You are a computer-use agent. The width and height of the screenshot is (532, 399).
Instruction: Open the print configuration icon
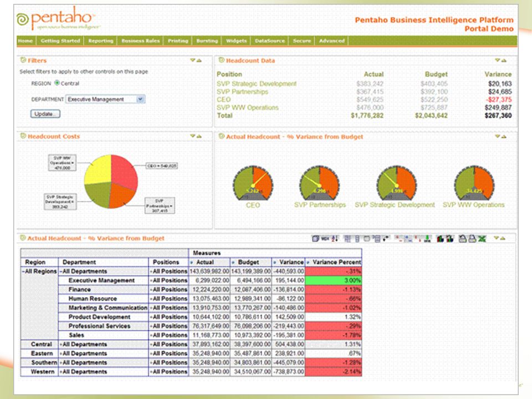462,239
